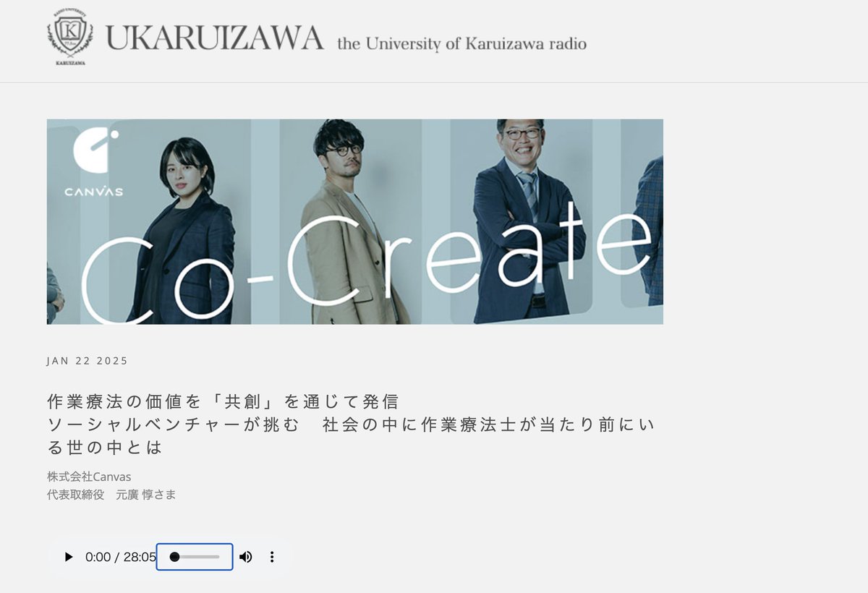Set volume at the slider track's right end

click(x=218, y=557)
